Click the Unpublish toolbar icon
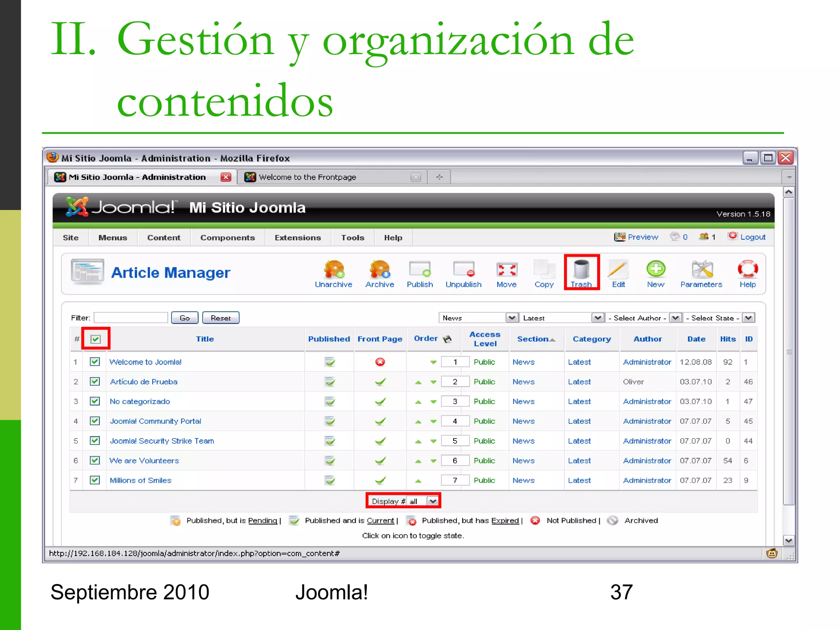Image resolution: width=840 pixels, height=630 pixels. click(463, 274)
